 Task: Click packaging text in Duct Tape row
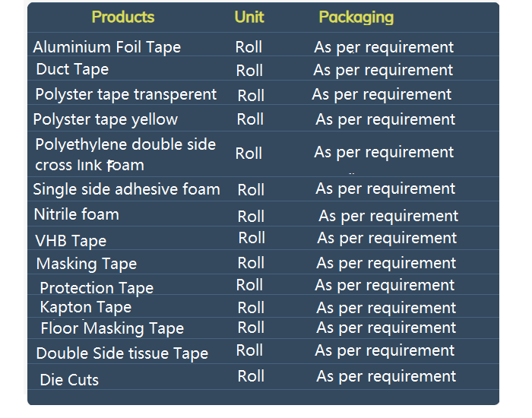point(383,71)
